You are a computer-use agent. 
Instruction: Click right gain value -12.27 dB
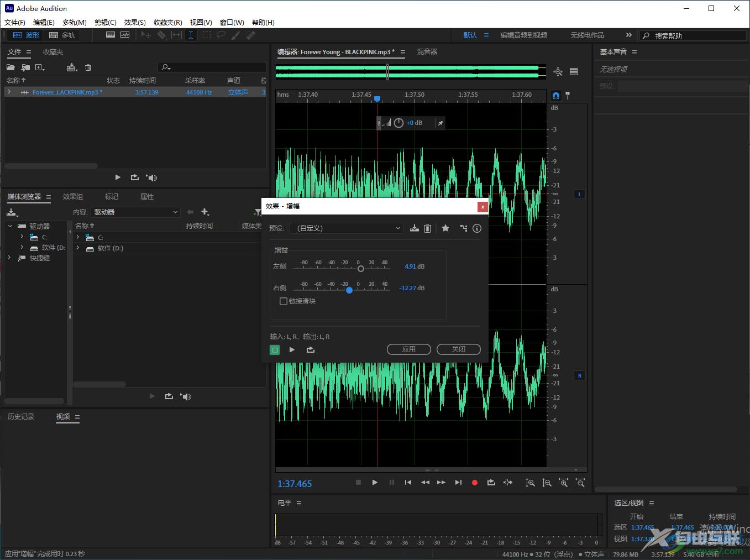[x=412, y=288]
